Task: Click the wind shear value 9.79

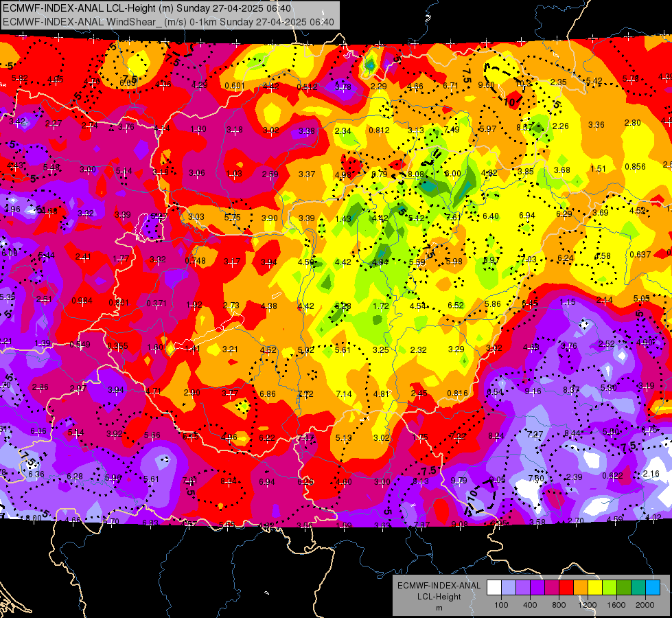Action: click(459, 481)
